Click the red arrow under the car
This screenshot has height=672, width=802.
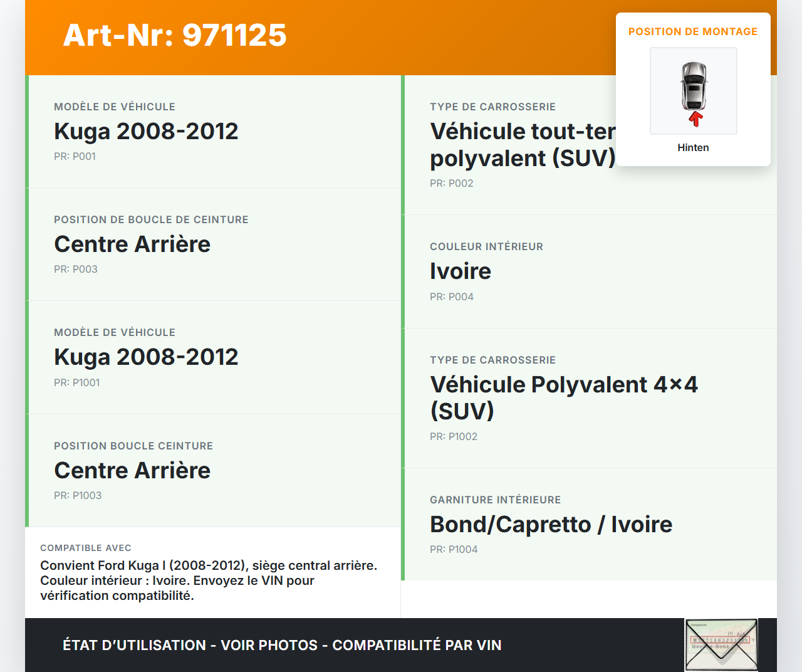pos(695,119)
